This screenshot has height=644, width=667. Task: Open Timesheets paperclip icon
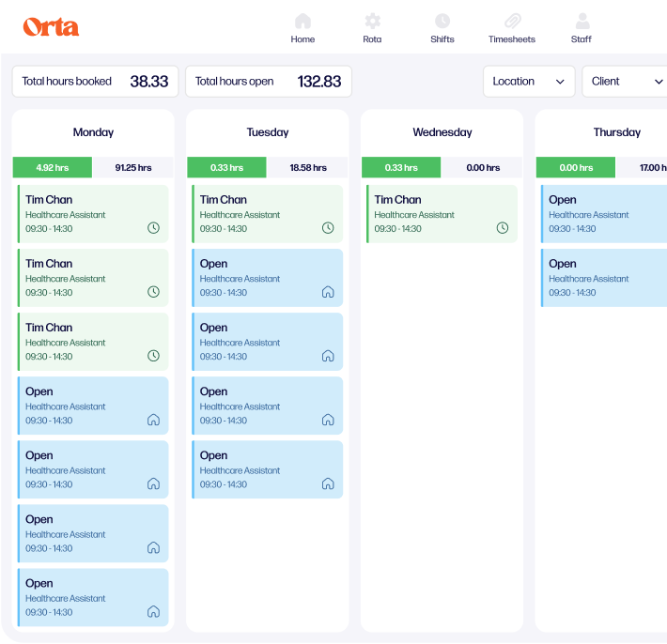tap(512, 22)
